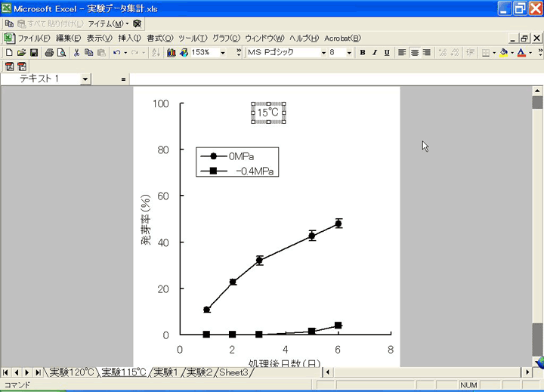Click the Undo arrow icon
Image resolution: width=544 pixels, height=392 pixels.
pos(116,53)
